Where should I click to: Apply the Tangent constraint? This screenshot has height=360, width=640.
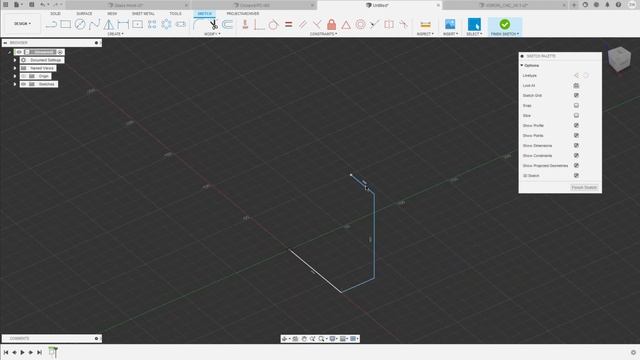[273, 24]
